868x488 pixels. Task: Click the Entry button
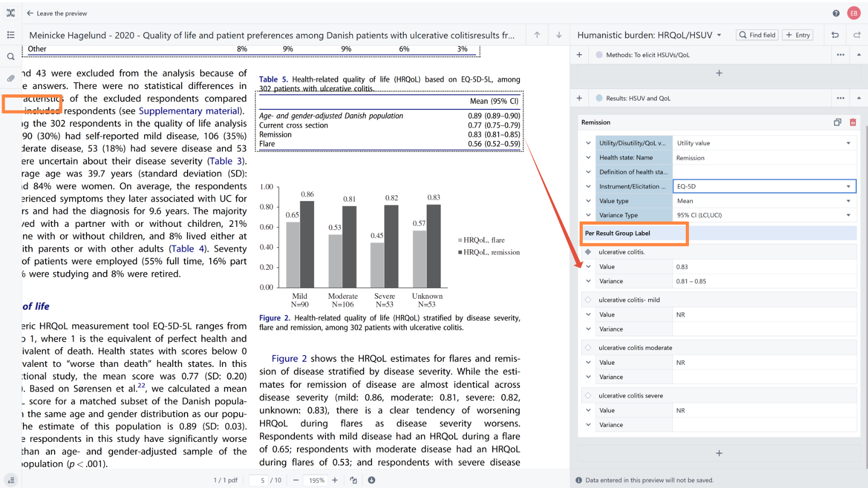(x=798, y=35)
